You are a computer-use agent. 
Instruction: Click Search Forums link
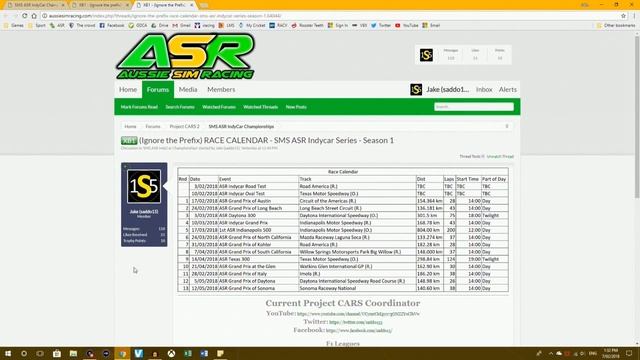tap(180, 107)
